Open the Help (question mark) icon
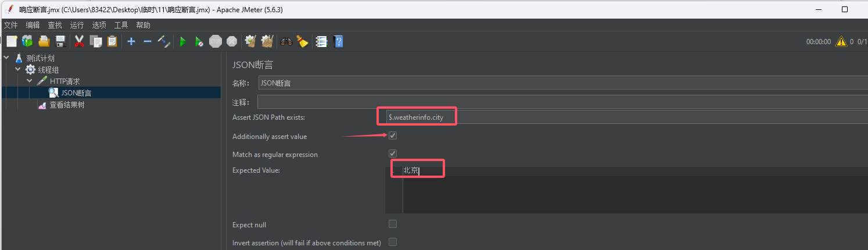Image resolution: width=868 pixels, height=250 pixels. [338, 41]
